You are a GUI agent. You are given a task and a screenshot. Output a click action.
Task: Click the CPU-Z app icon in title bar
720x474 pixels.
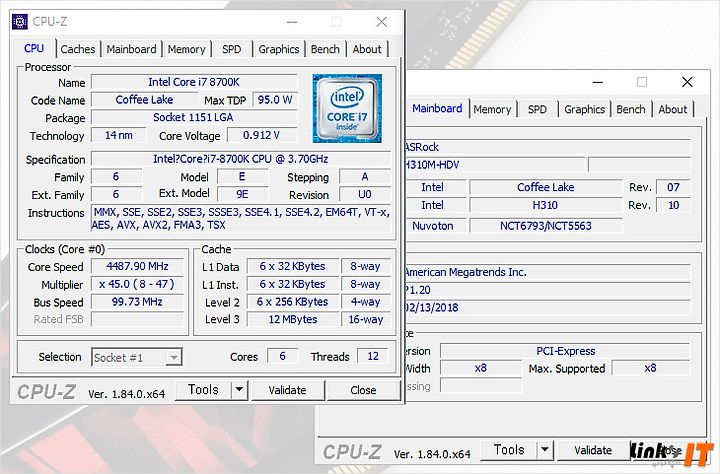tap(20, 22)
